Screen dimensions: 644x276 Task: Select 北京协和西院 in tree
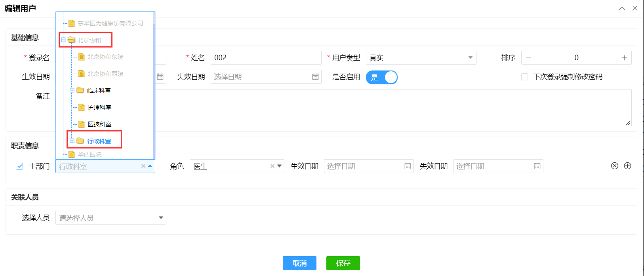point(105,74)
